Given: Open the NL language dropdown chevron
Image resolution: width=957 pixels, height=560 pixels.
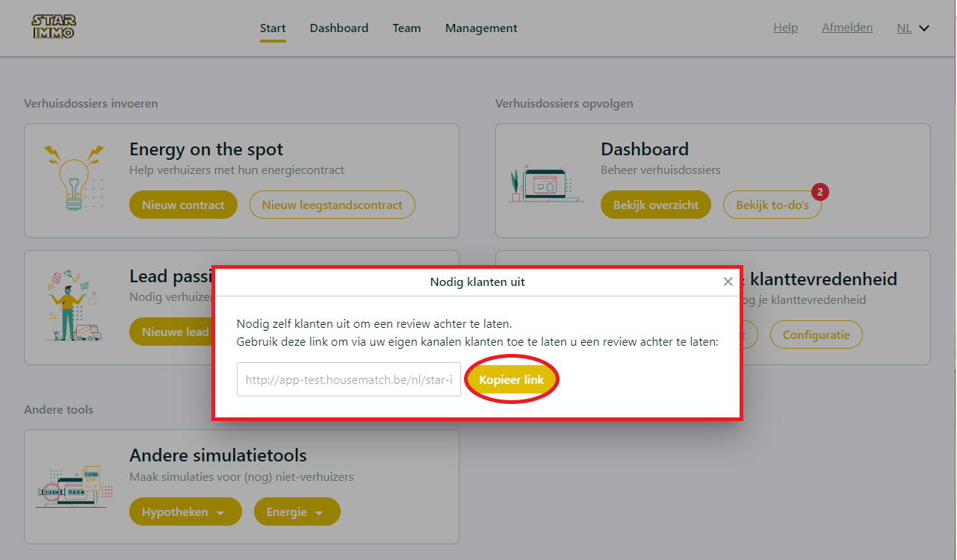Looking at the screenshot, I should coord(923,28).
